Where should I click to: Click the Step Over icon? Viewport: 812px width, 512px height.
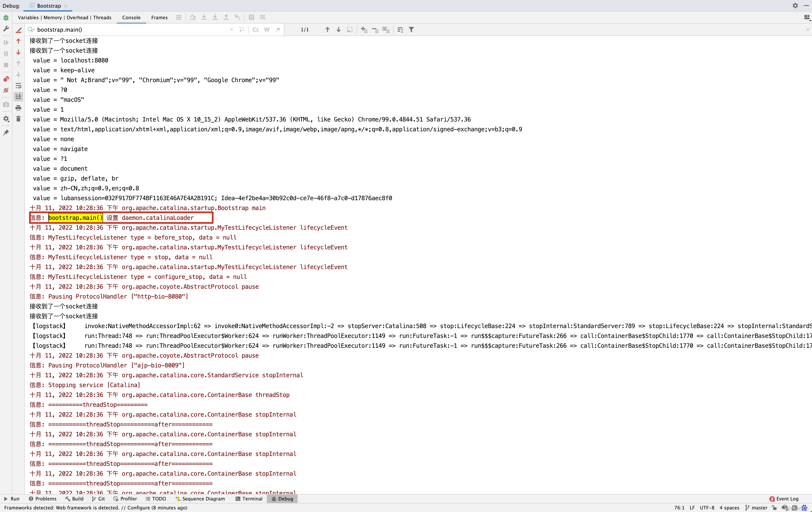click(193, 17)
